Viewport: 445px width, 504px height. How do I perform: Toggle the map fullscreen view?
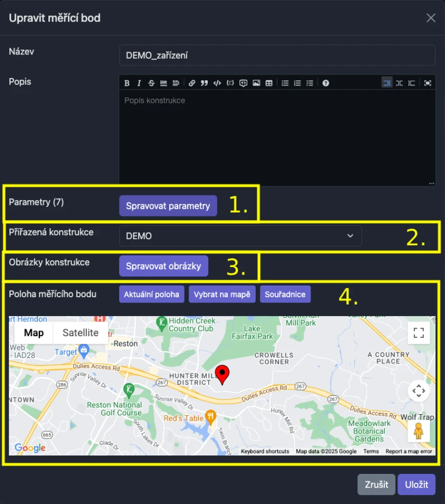pos(419,332)
